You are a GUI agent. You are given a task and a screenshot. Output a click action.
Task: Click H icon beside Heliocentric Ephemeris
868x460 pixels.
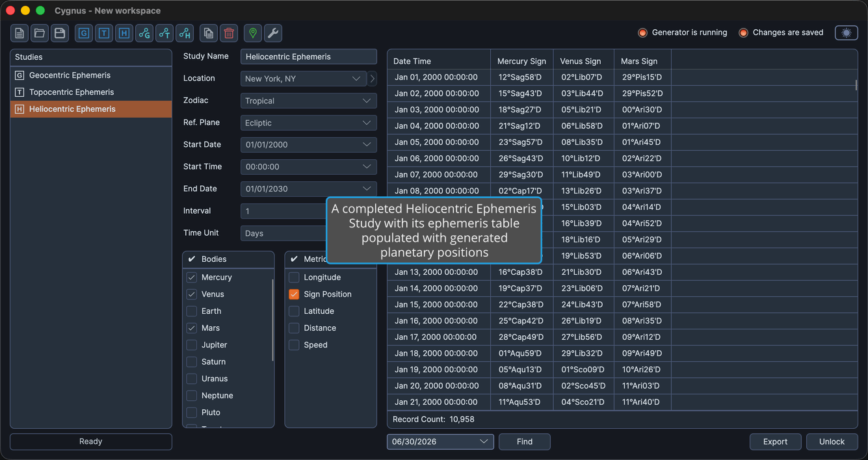(x=20, y=109)
